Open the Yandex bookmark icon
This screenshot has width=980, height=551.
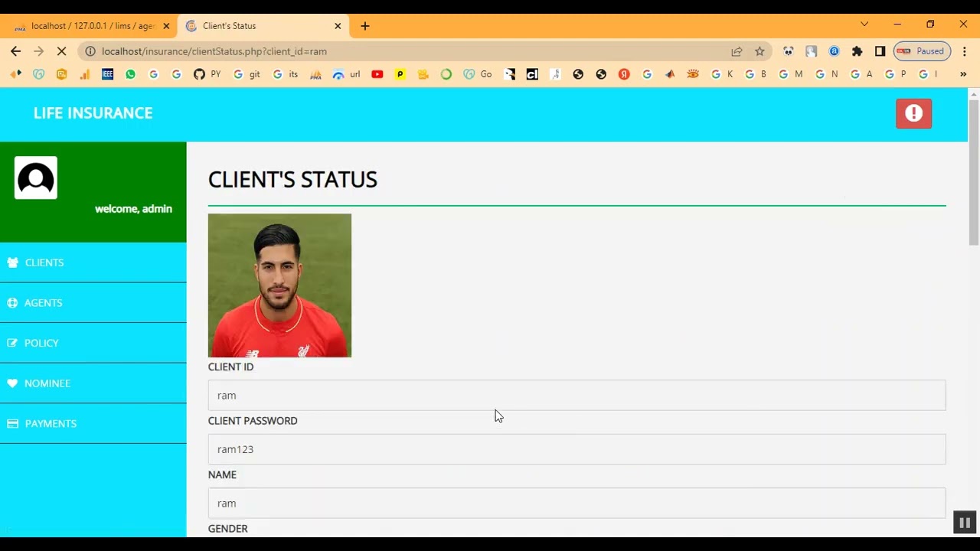tap(624, 74)
